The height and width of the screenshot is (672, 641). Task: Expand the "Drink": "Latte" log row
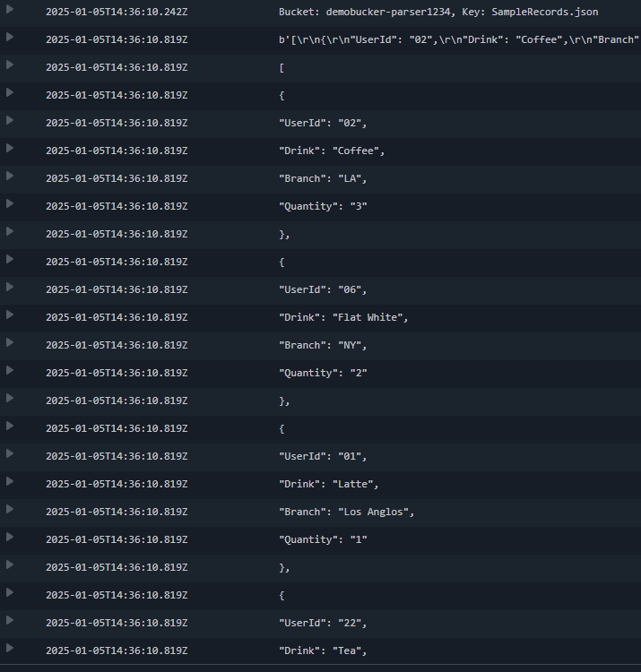pyautogui.click(x=10, y=482)
